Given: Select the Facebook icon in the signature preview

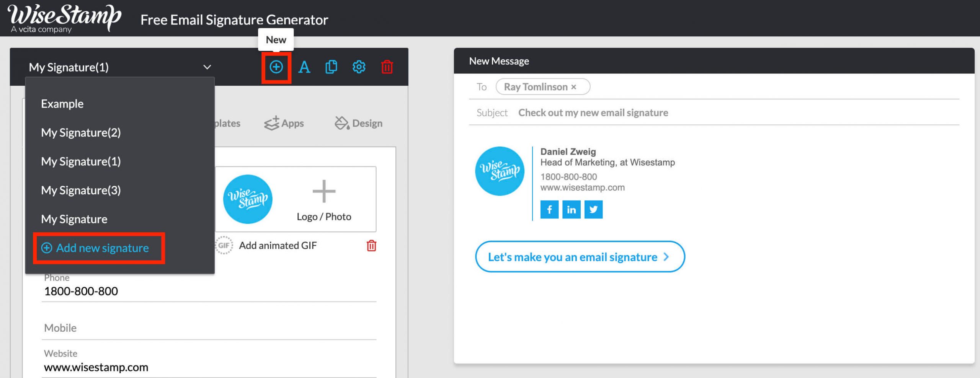Looking at the screenshot, I should point(549,209).
